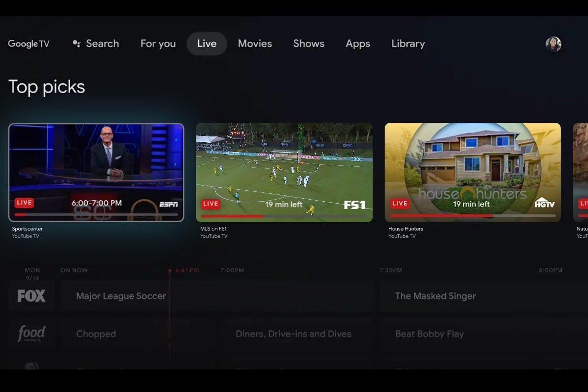The height and width of the screenshot is (392, 588).
Task: Select the FOX channel logo
Action: (31, 296)
